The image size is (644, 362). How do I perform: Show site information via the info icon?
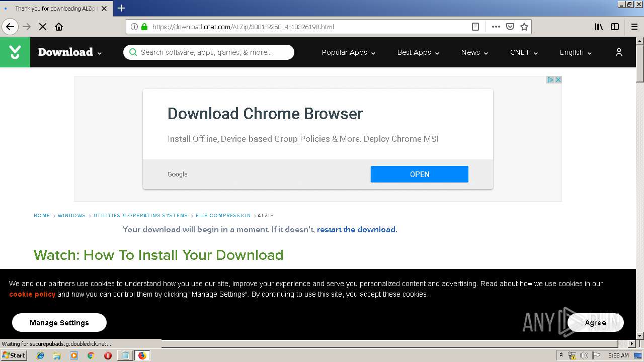tap(134, 27)
